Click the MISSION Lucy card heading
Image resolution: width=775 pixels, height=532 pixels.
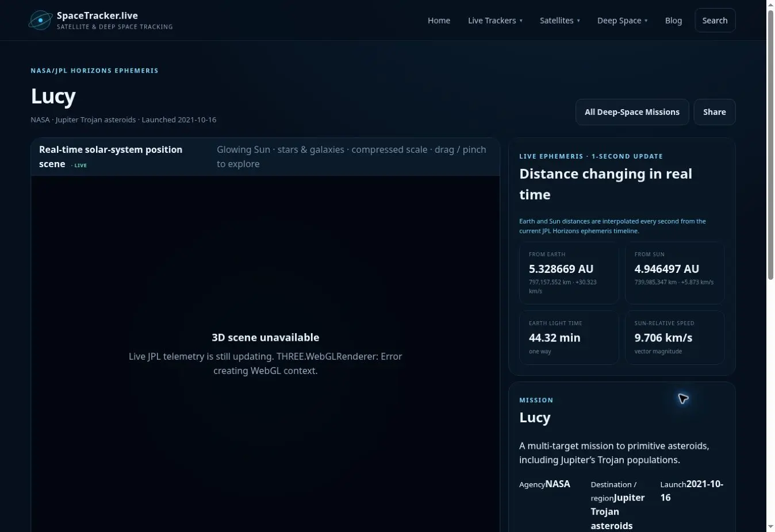[x=535, y=418]
